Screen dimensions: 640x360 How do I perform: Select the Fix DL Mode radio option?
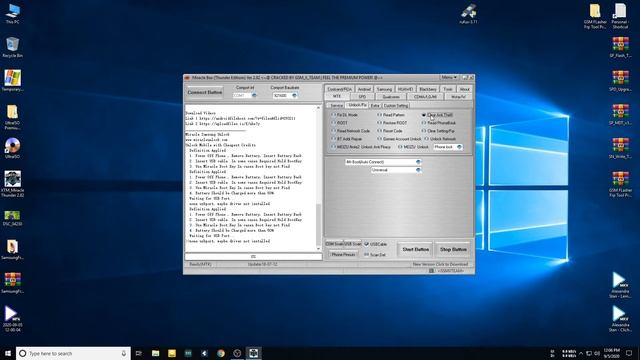coord(345,115)
